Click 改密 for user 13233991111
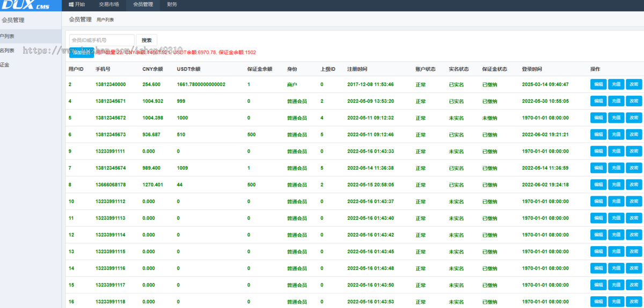 (634, 151)
